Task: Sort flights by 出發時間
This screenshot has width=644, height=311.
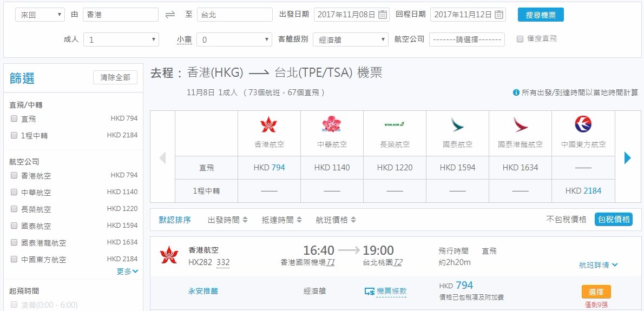Action: click(227, 220)
